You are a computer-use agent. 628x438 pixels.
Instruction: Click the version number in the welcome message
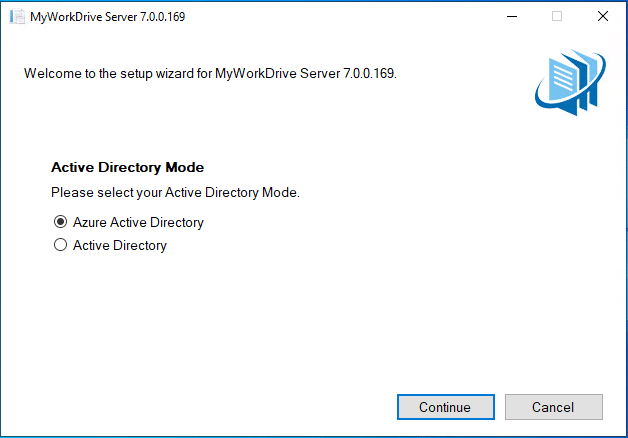coord(367,74)
